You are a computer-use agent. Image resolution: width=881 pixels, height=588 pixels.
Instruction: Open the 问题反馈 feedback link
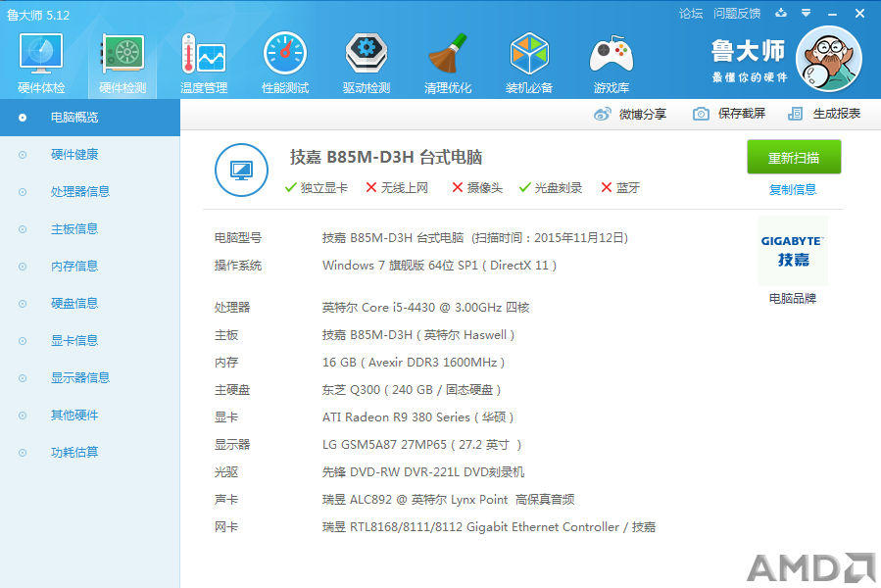(737, 14)
